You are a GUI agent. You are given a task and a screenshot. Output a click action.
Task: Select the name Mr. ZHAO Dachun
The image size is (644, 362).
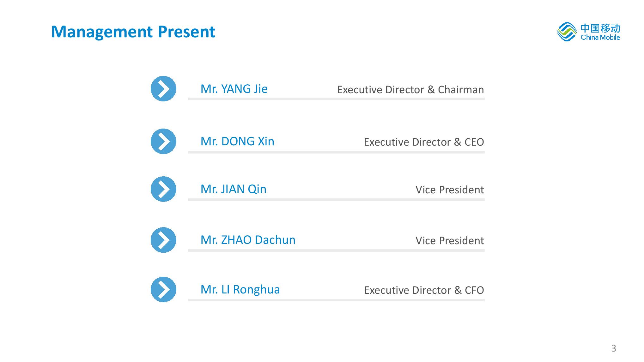pyautogui.click(x=248, y=240)
